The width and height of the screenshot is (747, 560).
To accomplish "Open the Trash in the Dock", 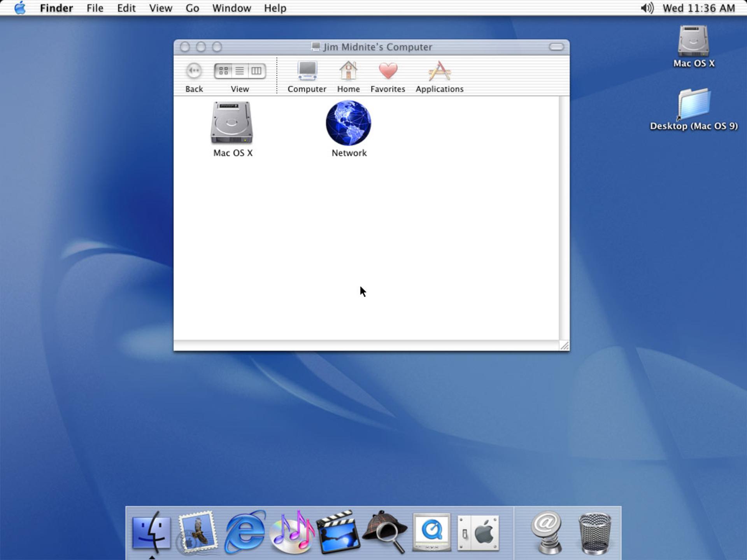I will point(595,533).
